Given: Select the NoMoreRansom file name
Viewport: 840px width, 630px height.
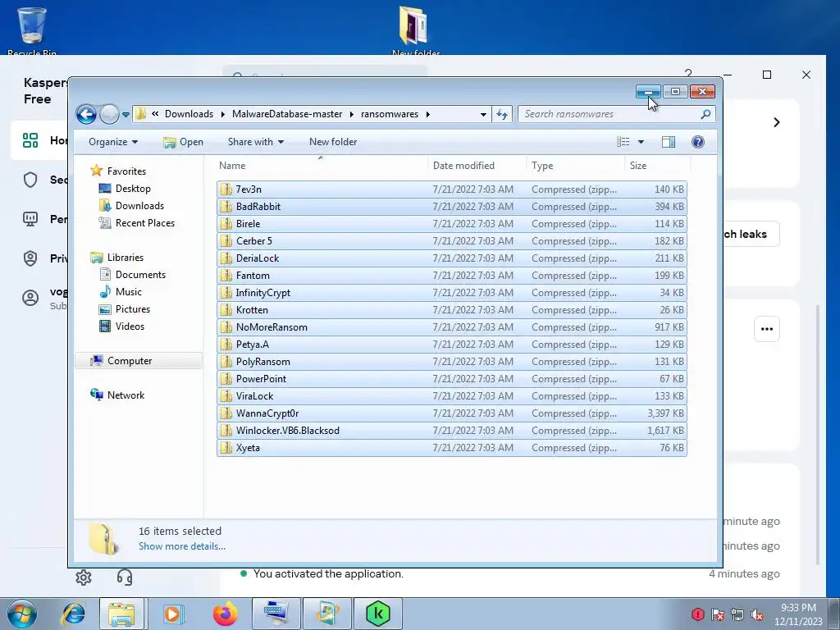Looking at the screenshot, I should point(272,326).
